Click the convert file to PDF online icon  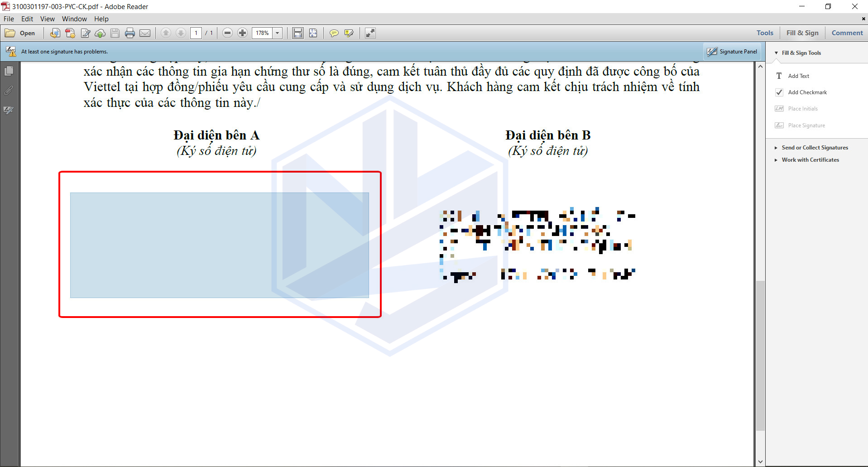(x=55, y=33)
